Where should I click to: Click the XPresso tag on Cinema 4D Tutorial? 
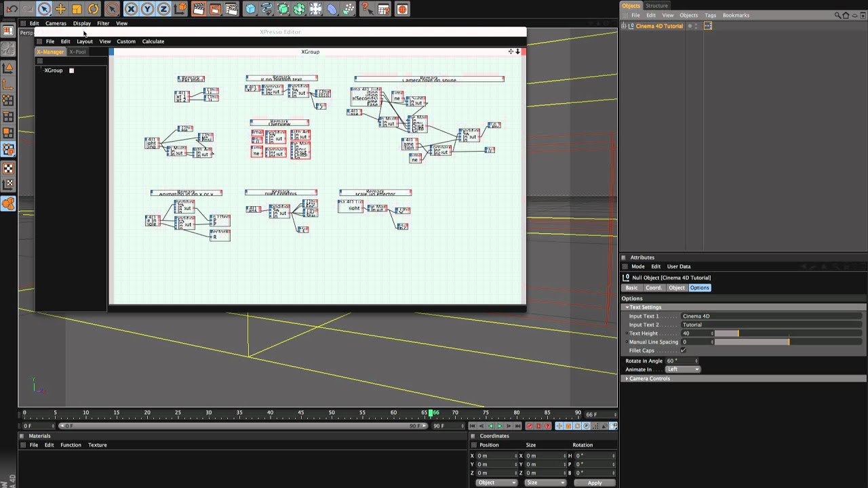708,26
